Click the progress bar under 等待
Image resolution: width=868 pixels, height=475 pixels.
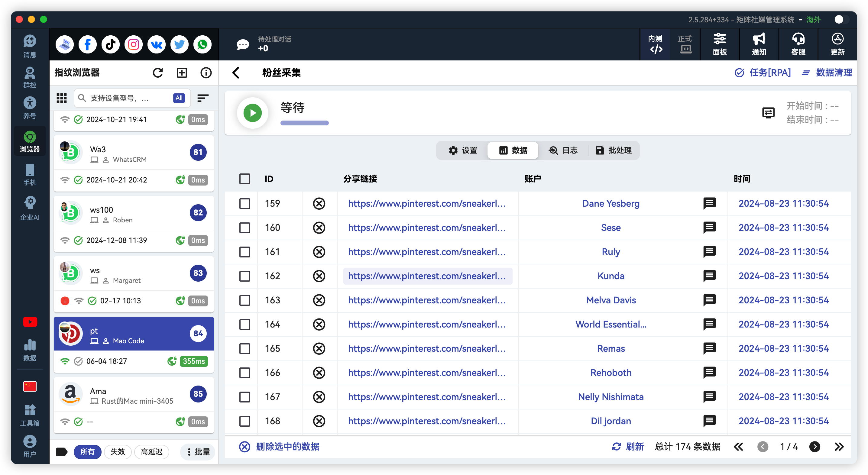tap(305, 123)
